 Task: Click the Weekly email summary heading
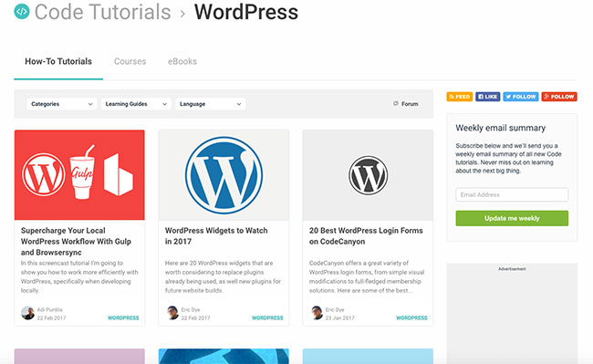[x=500, y=128]
